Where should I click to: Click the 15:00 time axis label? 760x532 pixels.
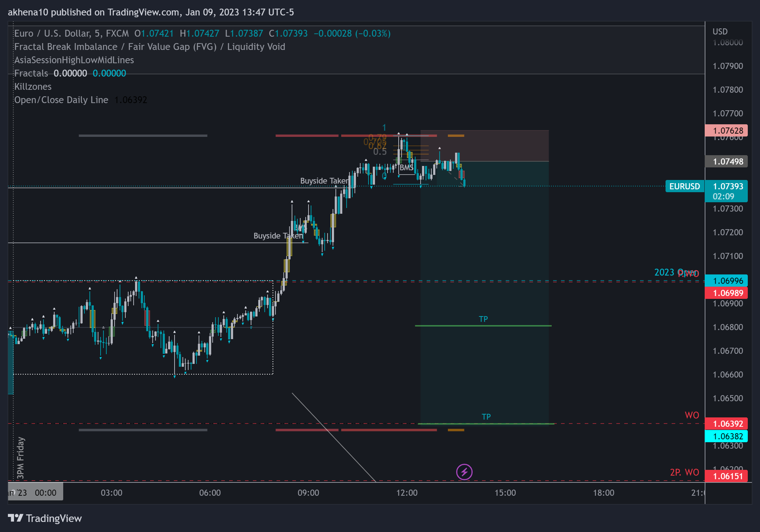[505, 493]
